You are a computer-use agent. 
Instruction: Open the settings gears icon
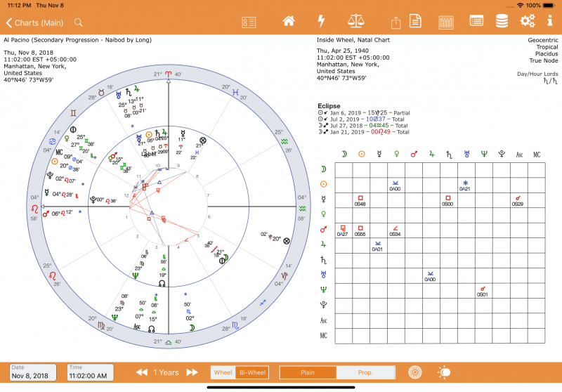(528, 21)
